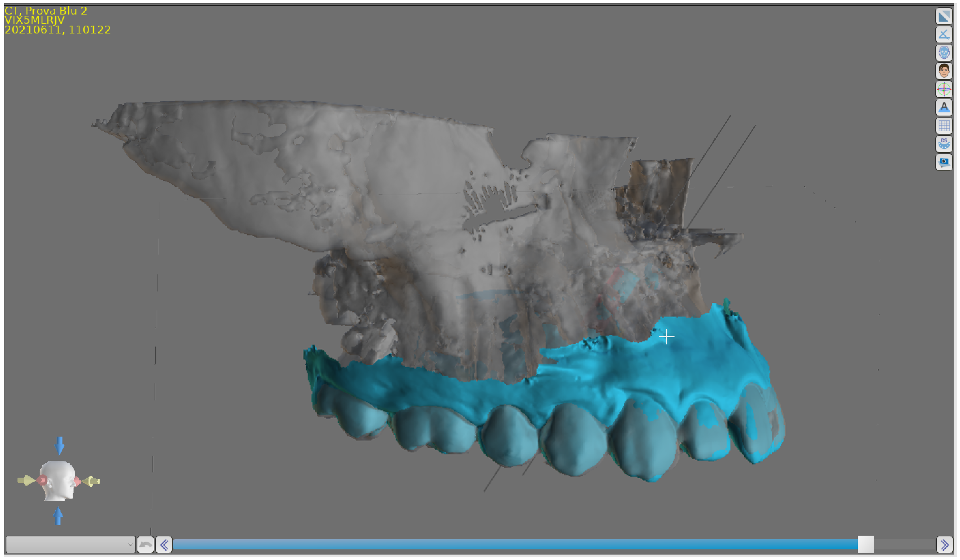Toggle the face soft-tissue view icon
The image size is (960, 560).
(x=944, y=71)
